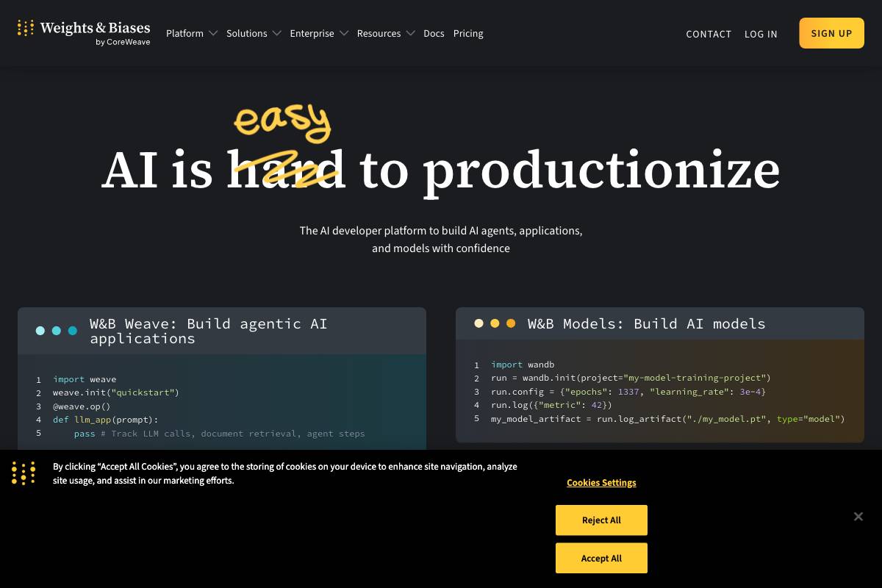The height and width of the screenshot is (588, 882).
Task: Open the Pricing page
Action: click(x=468, y=33)
